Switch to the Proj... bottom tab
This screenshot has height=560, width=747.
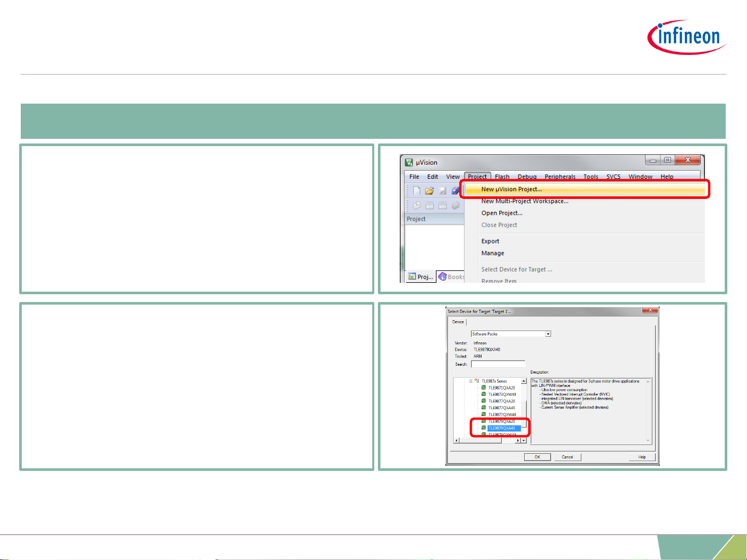420,277
